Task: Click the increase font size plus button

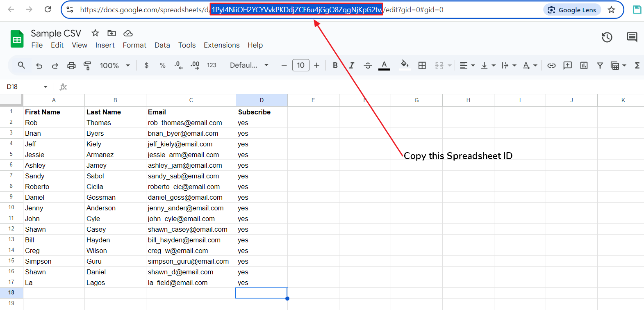Action: pos(316,66)
